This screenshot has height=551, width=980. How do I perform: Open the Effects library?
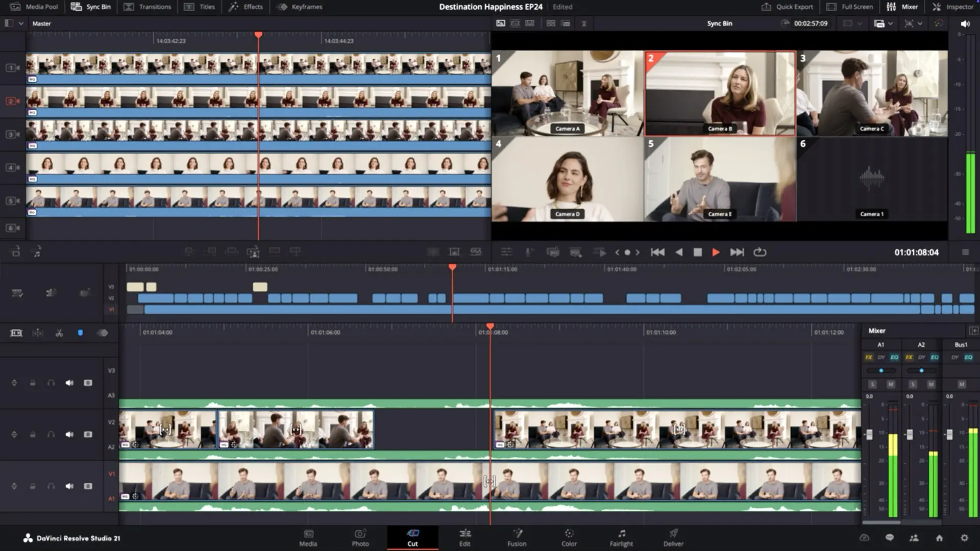pyautogui.click(x=247, y=7)
